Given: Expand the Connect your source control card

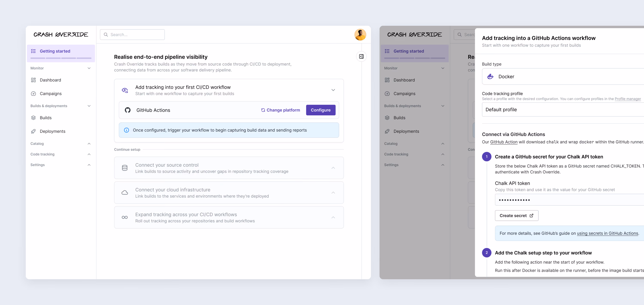Looking at the screenshot, I should pos(333,168).
